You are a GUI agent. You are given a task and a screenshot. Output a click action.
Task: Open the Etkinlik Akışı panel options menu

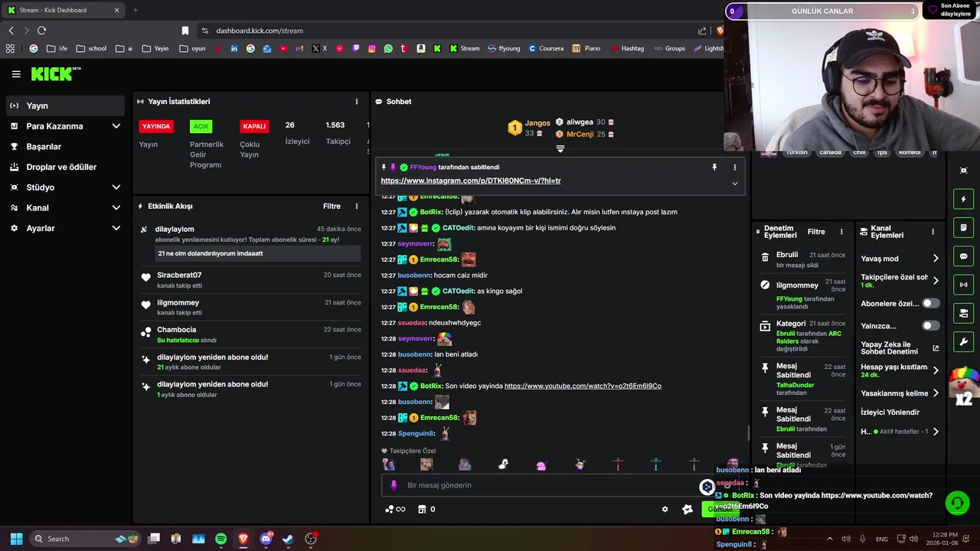[x=356, y=206]
